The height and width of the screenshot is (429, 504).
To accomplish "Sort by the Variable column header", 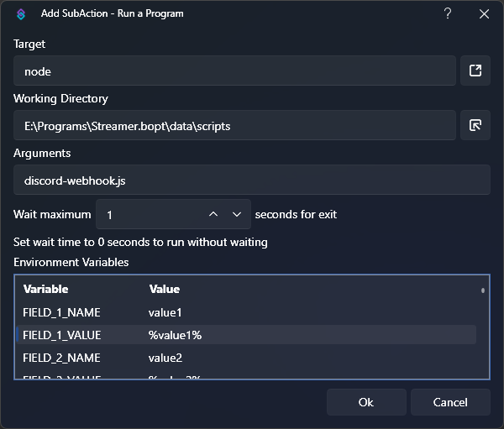I will 46,289.
